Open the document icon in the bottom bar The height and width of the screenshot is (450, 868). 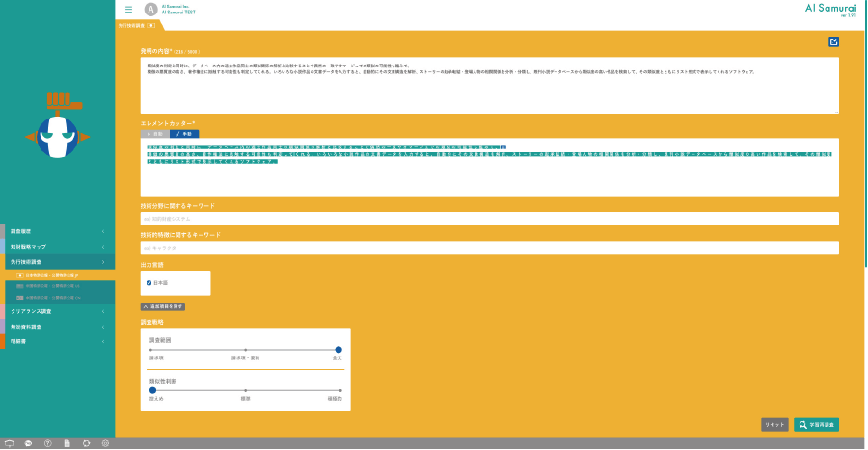pos(67,443)
